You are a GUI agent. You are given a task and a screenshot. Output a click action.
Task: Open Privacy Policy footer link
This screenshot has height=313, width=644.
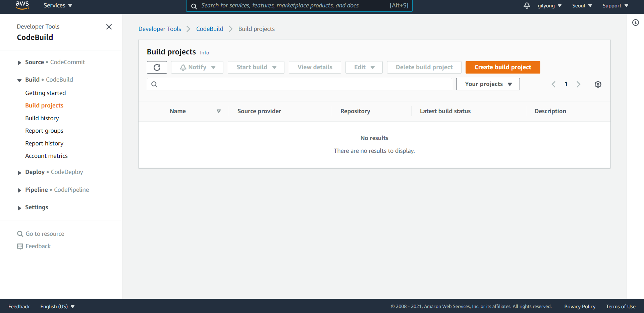pos(580,307)
